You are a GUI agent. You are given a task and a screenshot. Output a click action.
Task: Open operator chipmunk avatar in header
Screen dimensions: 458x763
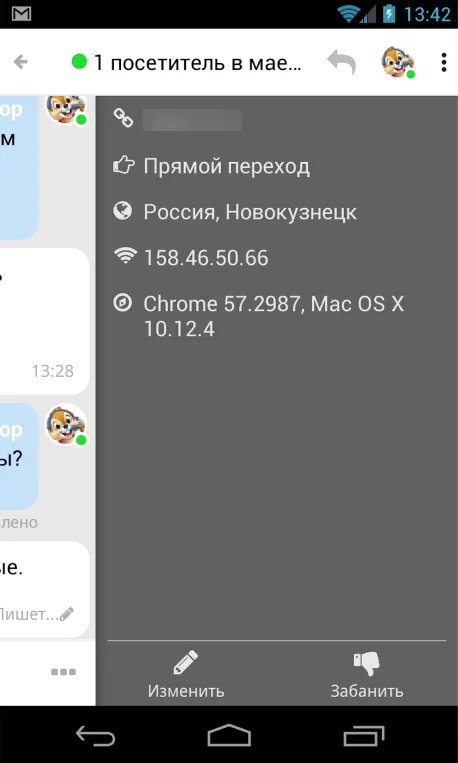click(398, 62)
